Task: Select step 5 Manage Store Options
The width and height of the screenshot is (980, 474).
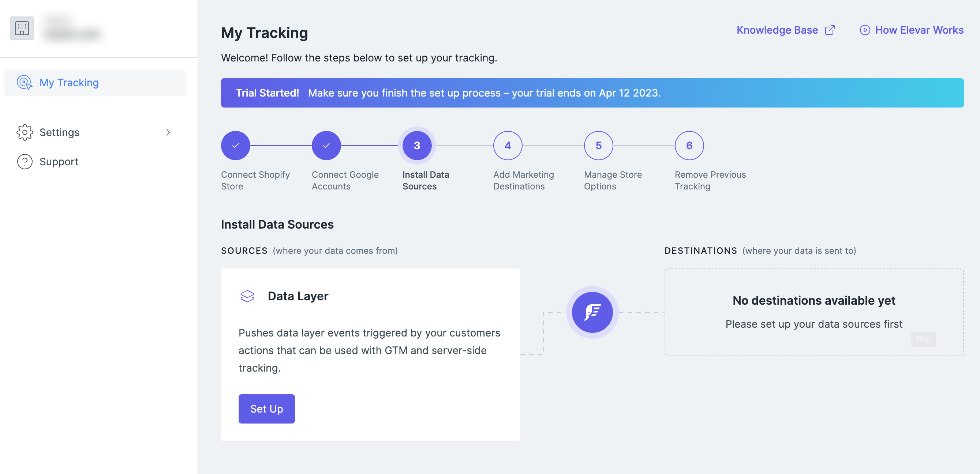Action: 598,145
